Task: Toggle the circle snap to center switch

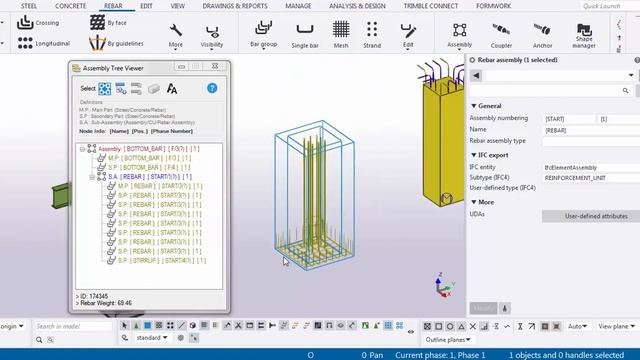Action: click(450, 326)
